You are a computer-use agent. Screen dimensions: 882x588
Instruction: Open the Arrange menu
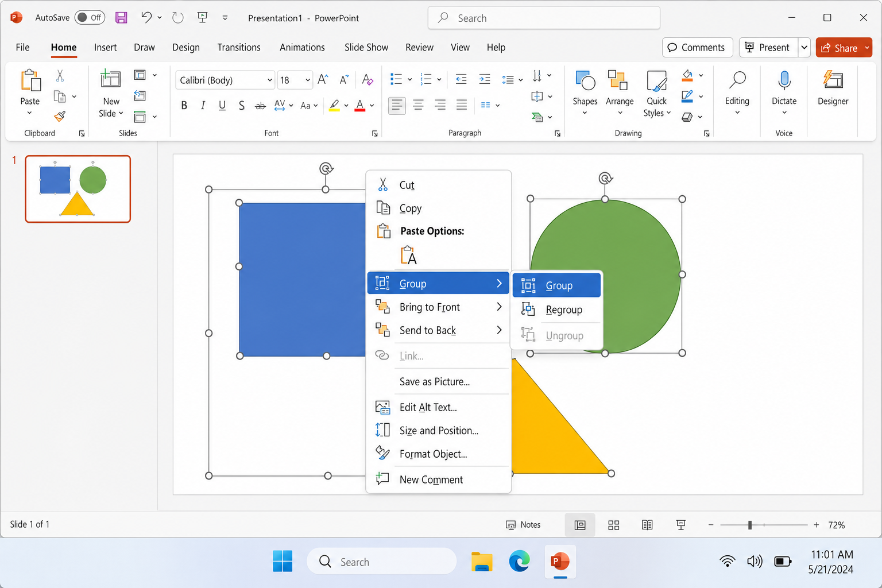tap(620, 92)
